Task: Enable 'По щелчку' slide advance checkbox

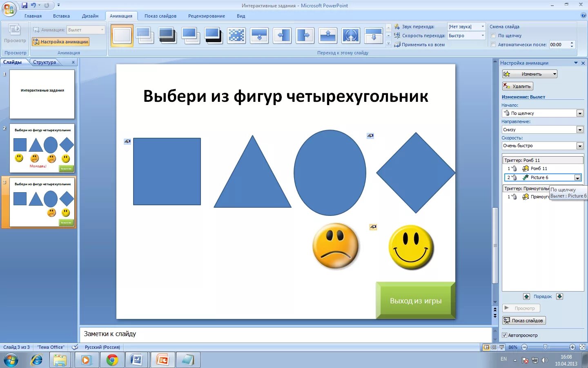Action: (x=493, y=36)
